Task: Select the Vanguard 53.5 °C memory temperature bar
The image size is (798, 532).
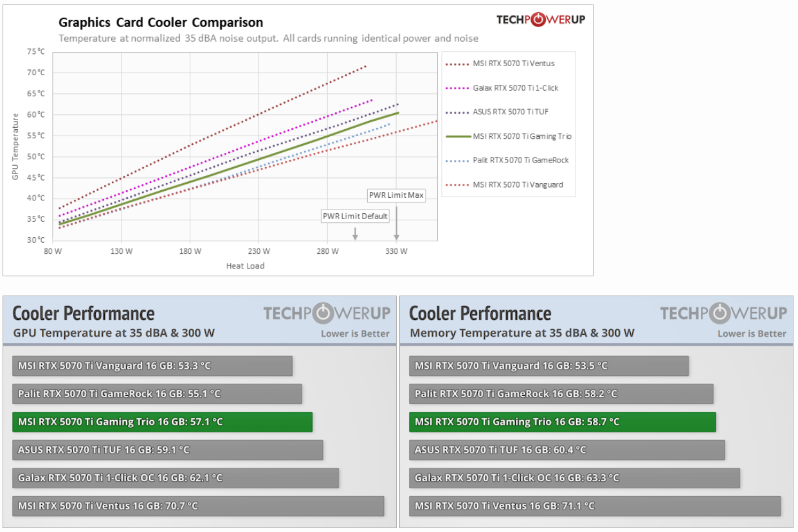Action: click(549, 366)
